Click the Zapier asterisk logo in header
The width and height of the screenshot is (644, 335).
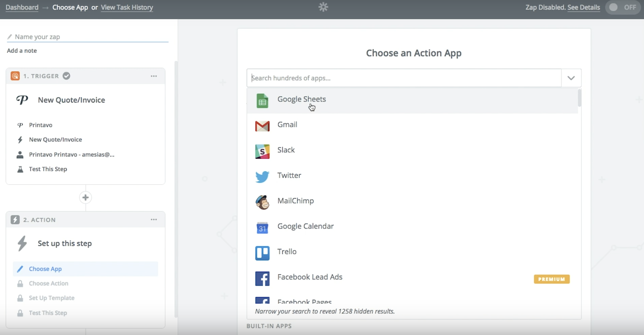323,7
